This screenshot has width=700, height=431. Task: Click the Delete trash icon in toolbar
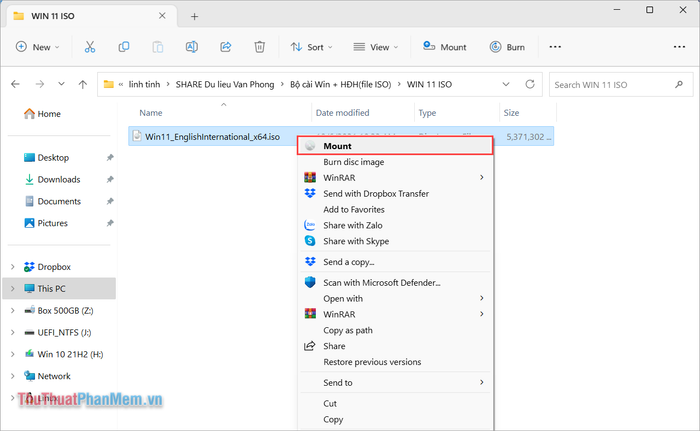[259, 47]
